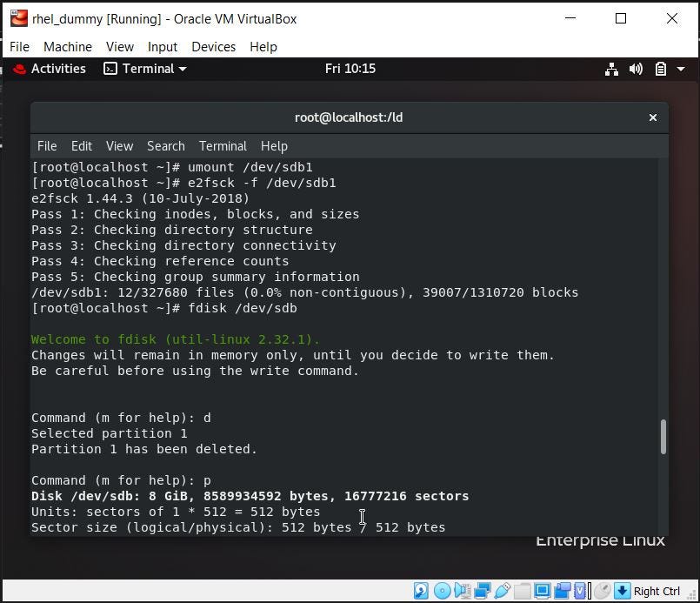Click the 'Welcome to fdisk' green text
The image size is (700, 603).
pos(175,339)
